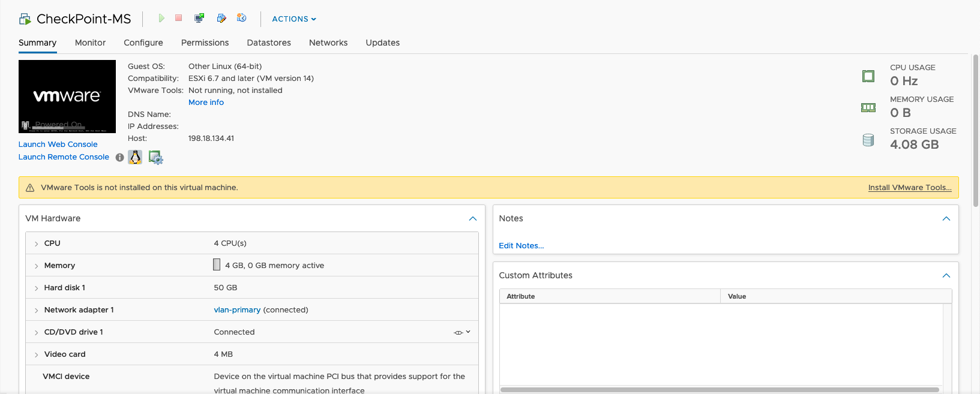Switch to the Monitor tab
The height and width of the screenshot is (394, 980).
point(90,43)
